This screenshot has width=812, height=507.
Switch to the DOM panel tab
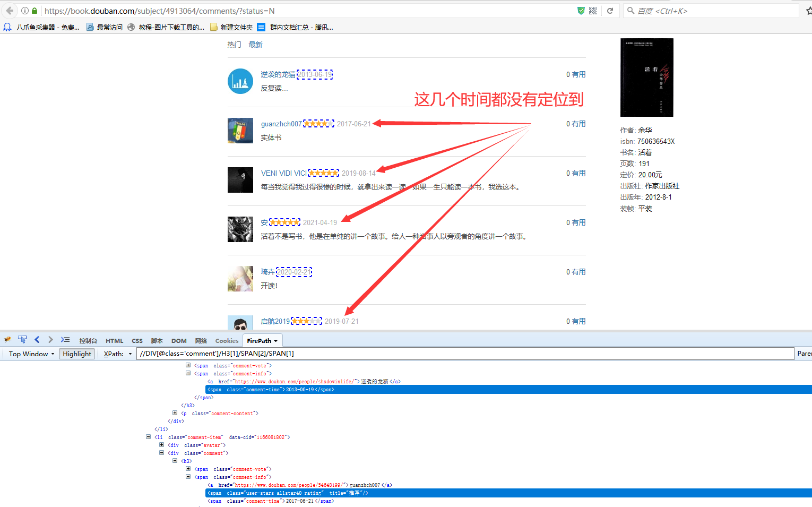179,341
